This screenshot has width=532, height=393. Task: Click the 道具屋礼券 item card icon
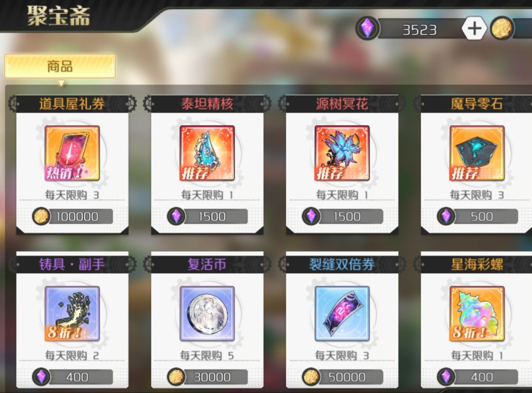pos(72,153)
